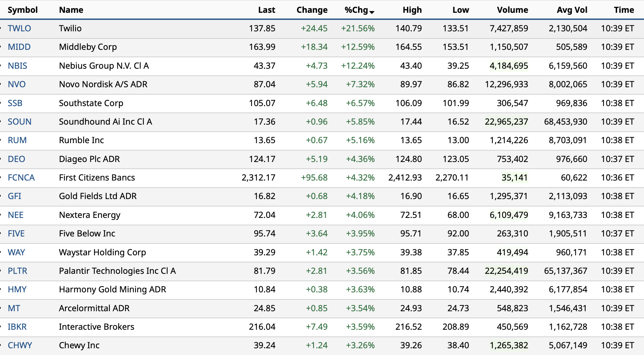Open the FCNCA symbol link
This screenshot has width=644, height=355.
pyautogui.click(x=21, y=177)
